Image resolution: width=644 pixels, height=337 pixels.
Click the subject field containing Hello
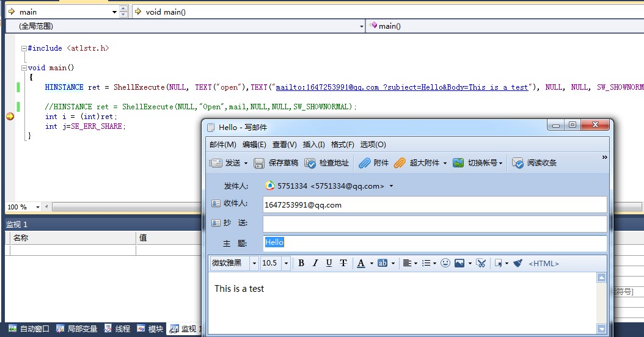434,243
